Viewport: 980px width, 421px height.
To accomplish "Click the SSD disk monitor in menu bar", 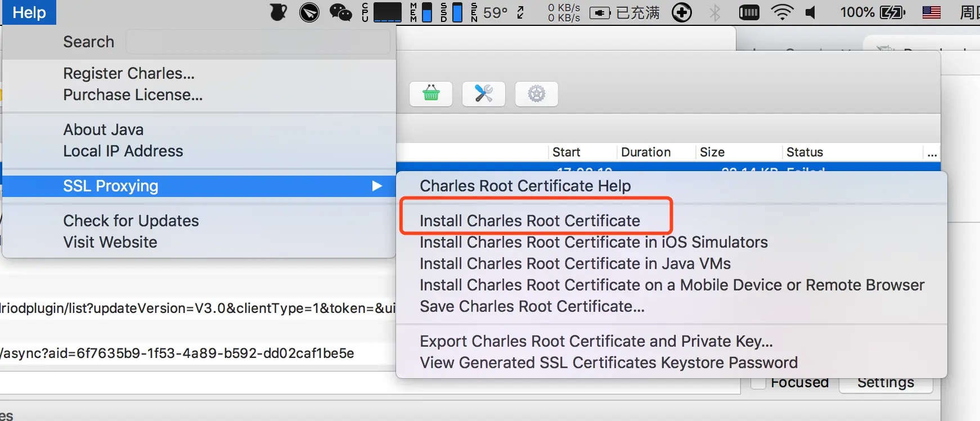I will click(x=452, y=12).
